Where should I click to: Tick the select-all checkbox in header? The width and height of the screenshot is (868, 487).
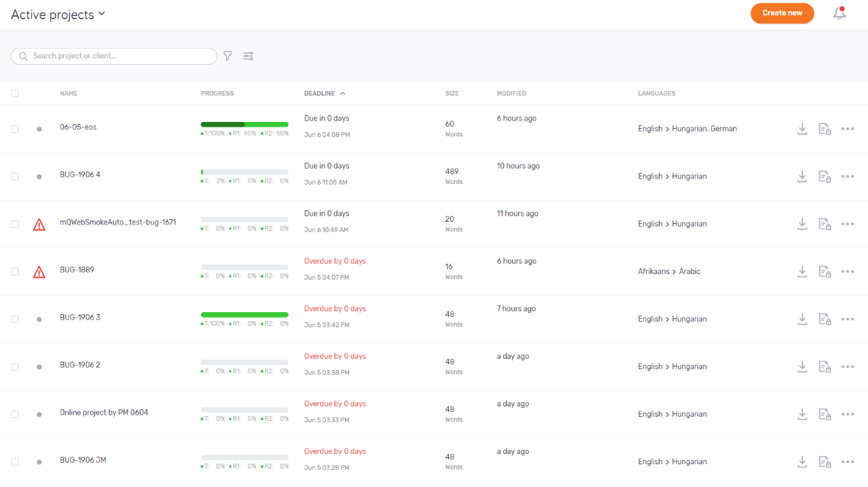coord(15,94)
